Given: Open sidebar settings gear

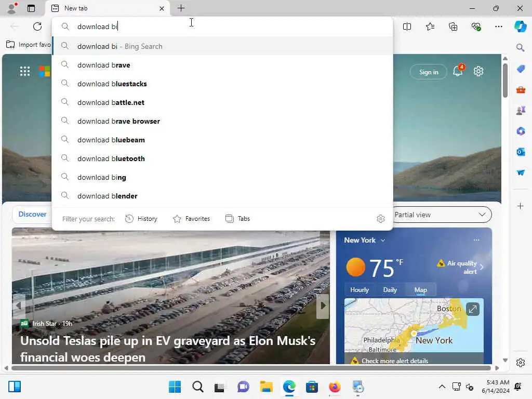Looking at the screenshot, I should 521,363.
